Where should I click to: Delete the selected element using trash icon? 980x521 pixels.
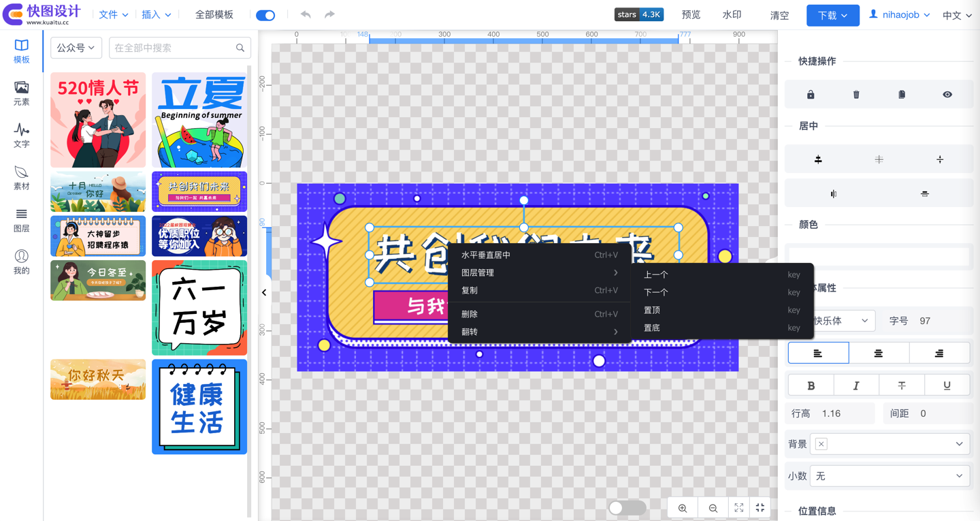coord(856,95)
